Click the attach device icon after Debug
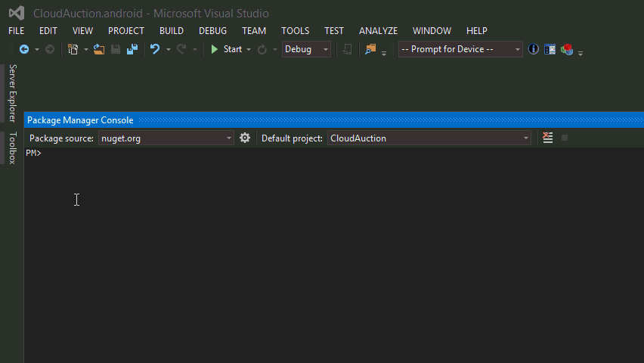Image resolution: width=644 pixels, height=363 pixels. [x=347, y=49]
